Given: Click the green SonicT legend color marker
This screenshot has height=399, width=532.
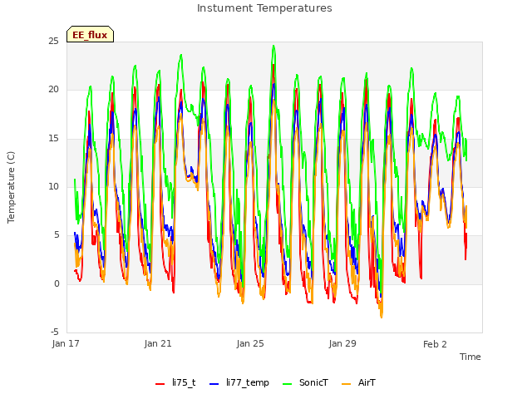Looking at the screenshot, I should (287, 384).
